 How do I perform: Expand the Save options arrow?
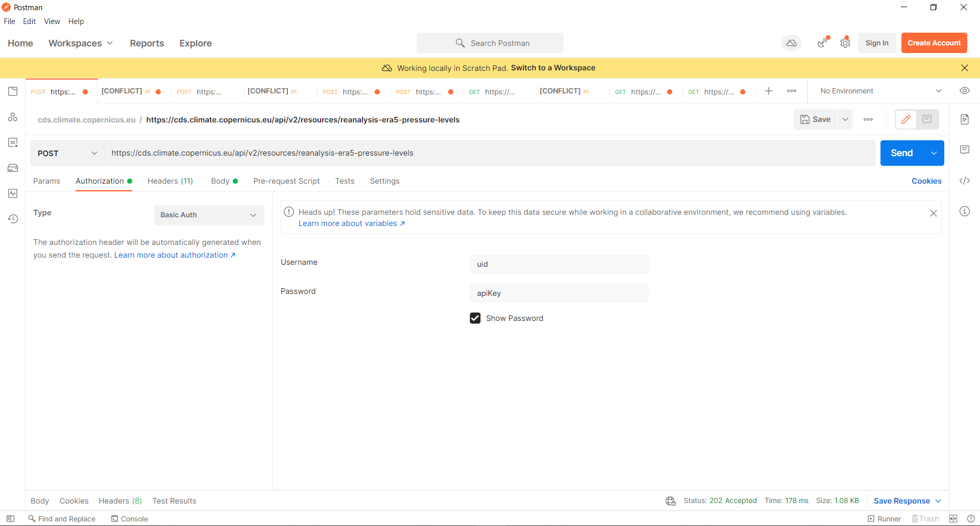845,119
